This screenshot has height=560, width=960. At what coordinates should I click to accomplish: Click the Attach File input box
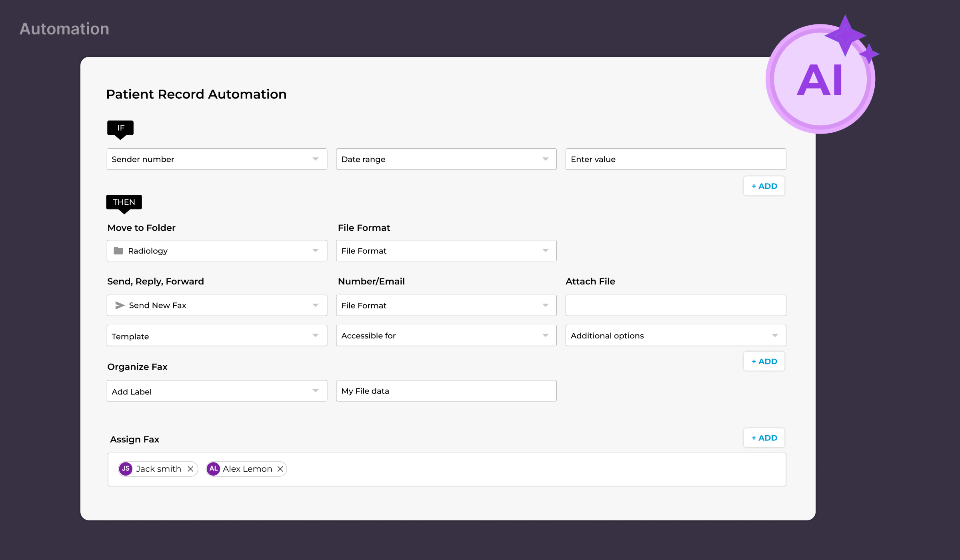[x=675, y=305]
